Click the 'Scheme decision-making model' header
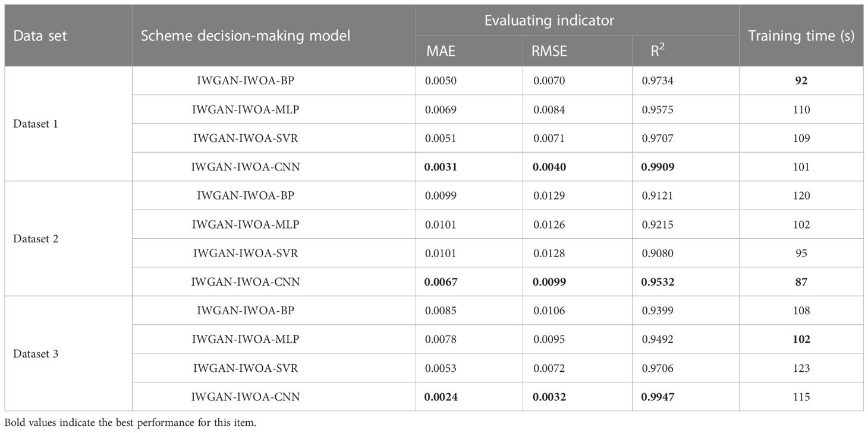 [x=246, y=36]
